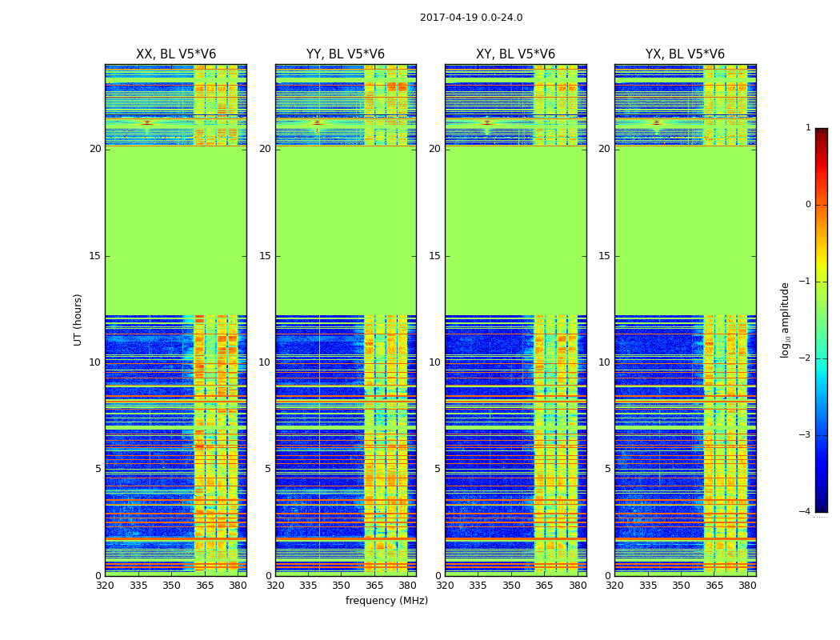Click the green gap in YY panel
Image resolution: width=840 pixels, height=640 pixels.
[346, 231]
